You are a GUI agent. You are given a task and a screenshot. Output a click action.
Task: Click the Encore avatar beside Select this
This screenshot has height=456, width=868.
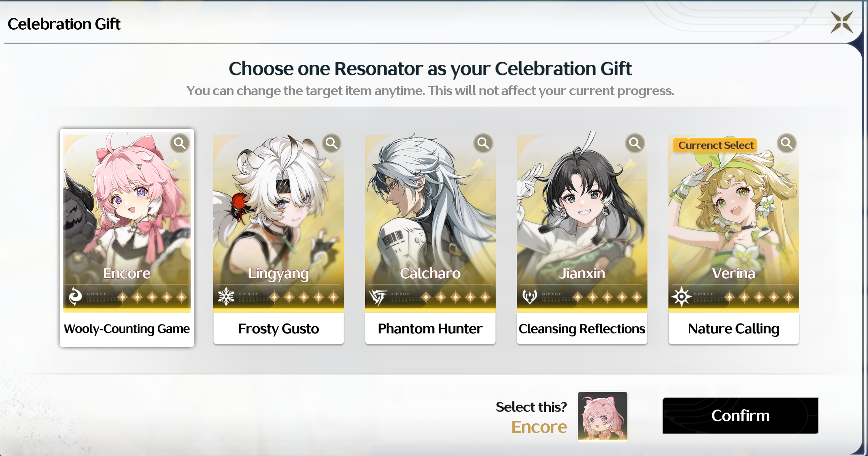[603, 417]
